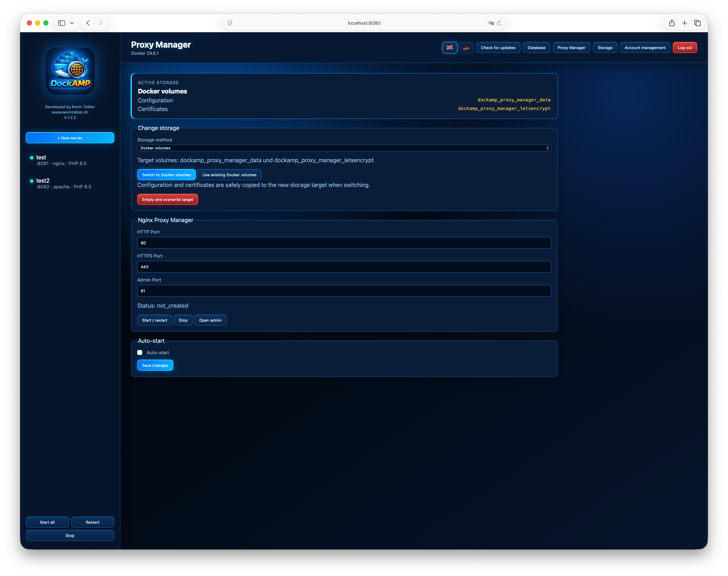Toggle the Safari sidebar icon

click(62, 23)
